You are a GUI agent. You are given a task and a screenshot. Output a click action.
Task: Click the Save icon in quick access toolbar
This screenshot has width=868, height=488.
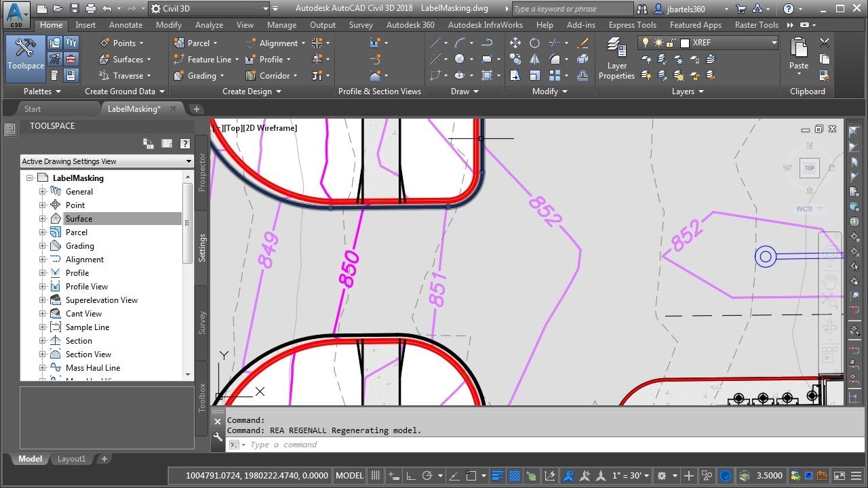tap(76, 9)
